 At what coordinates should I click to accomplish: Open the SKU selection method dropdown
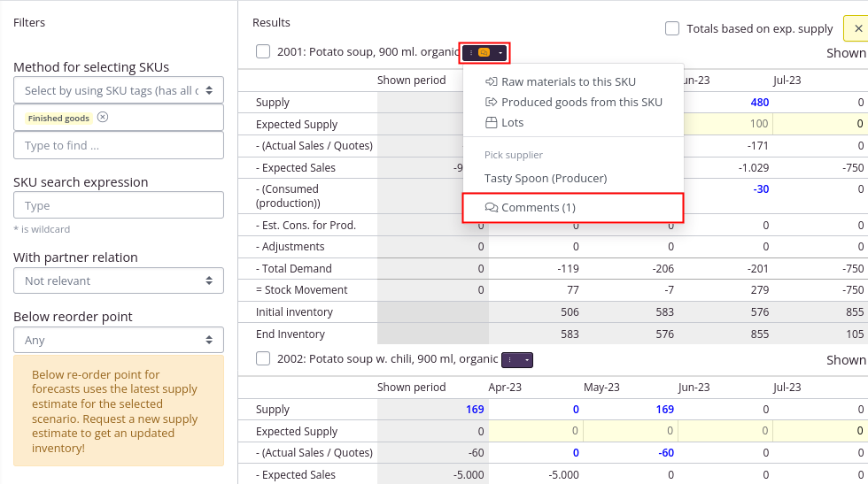tap(119, 89)
